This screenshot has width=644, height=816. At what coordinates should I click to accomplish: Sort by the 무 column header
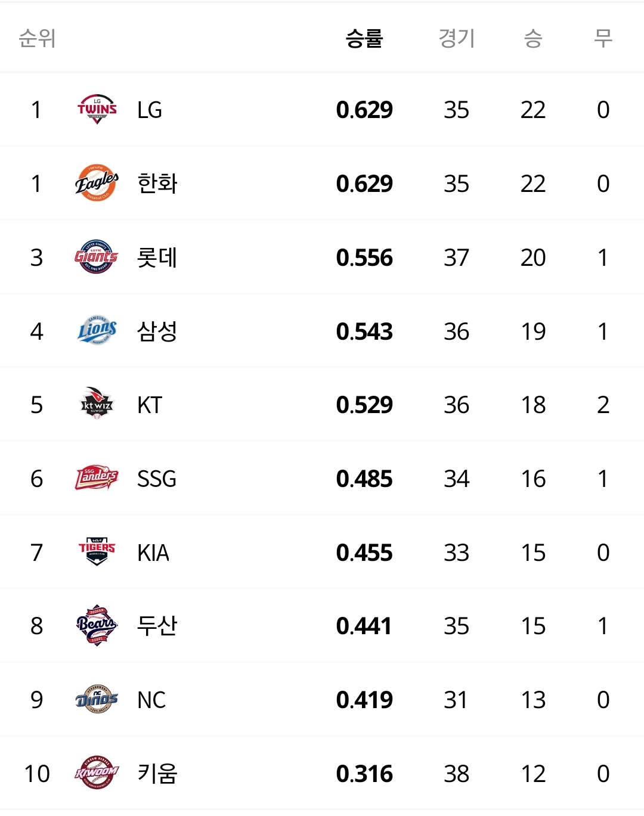coord(603,39)
